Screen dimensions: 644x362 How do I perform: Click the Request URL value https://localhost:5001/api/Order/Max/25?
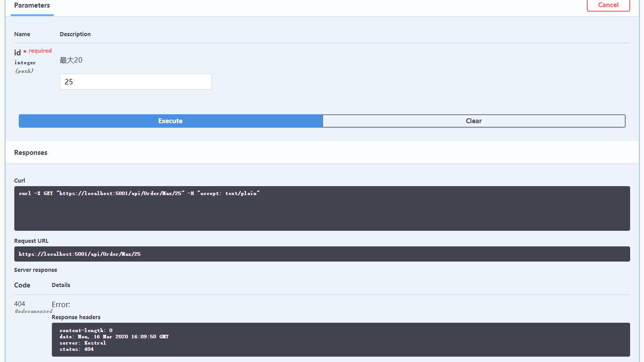click(80, 254)
